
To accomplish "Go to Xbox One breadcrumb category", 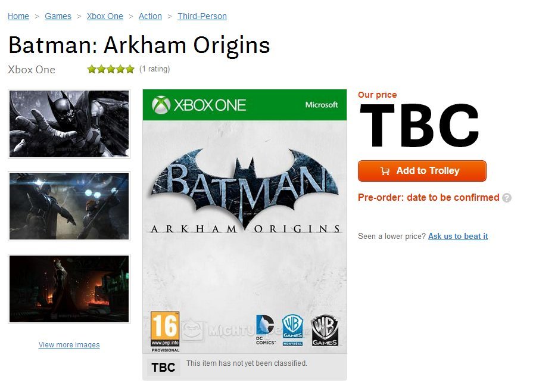I will point(105,16).
